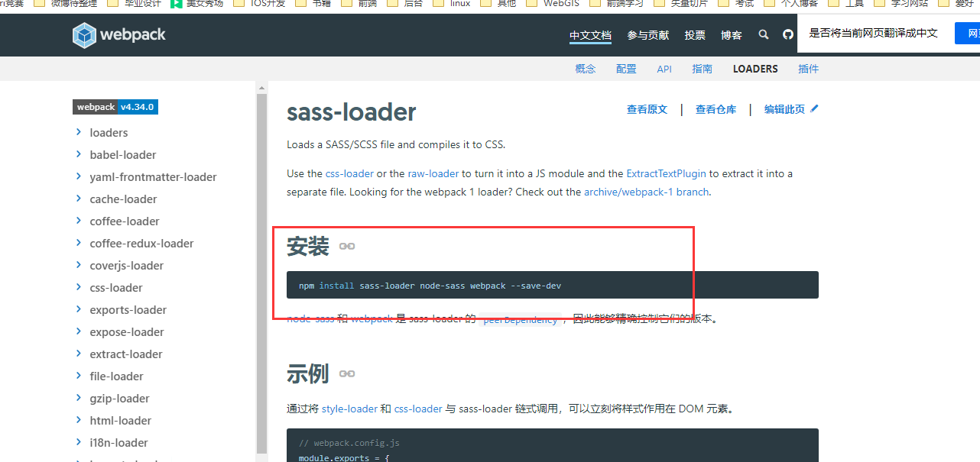
Task: Go to 参与贡献 in the header
Action: [x=647, y=35]
